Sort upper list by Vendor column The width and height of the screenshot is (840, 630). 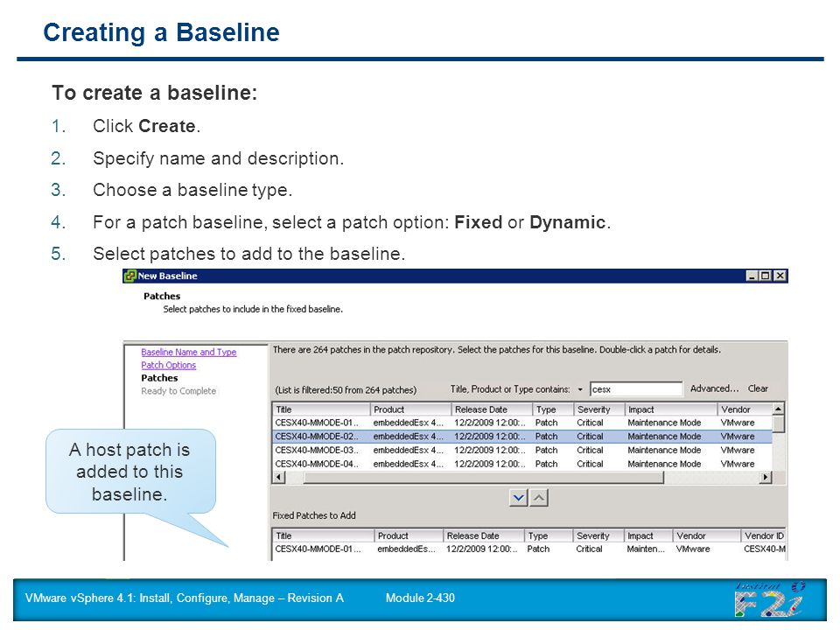tap(745, 409)
